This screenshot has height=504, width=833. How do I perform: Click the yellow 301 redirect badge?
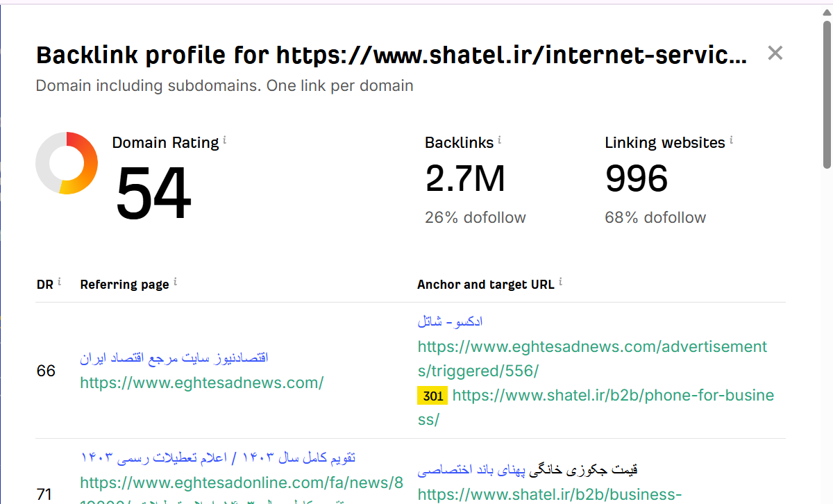432,396
